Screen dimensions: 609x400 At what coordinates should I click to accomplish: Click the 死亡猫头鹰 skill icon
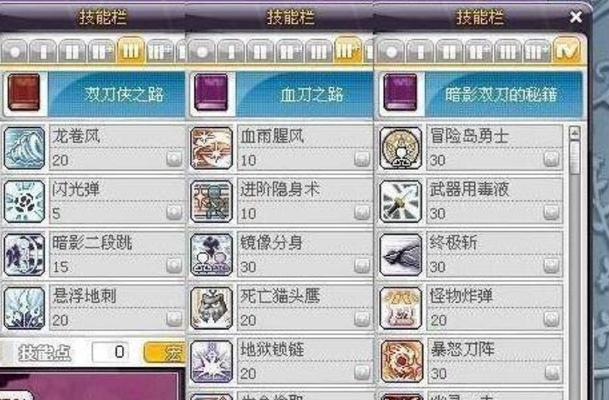coord(212,308)
